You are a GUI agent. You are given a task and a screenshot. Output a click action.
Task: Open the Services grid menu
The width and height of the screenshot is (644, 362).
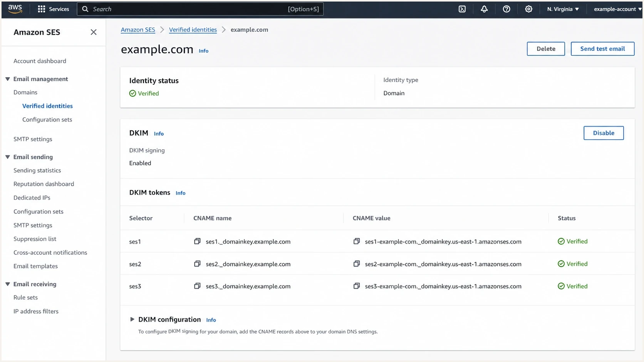pyautogui.click(x=53, y=9)
